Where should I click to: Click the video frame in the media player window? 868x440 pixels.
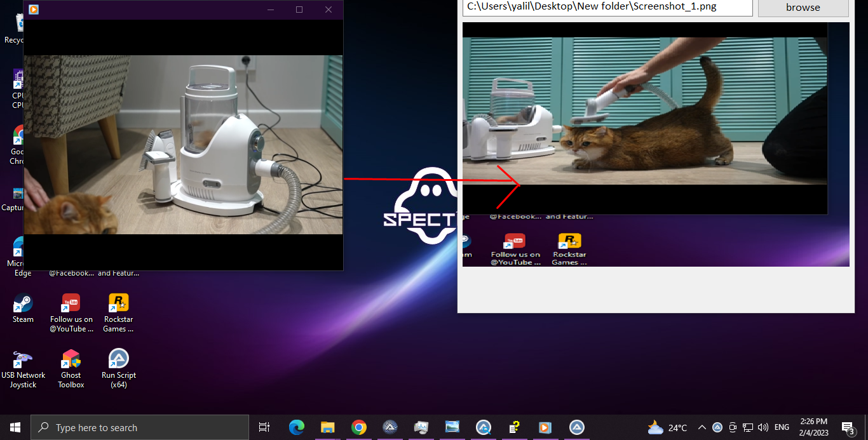[183, 145]
